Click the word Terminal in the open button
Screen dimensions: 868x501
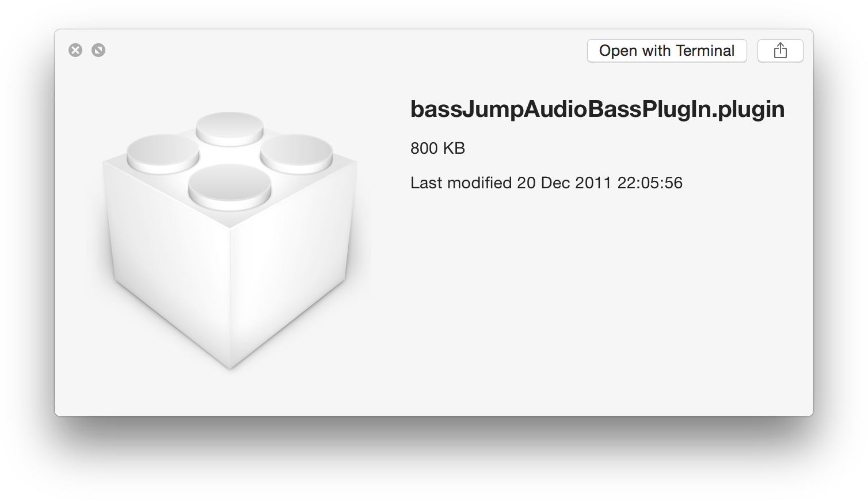[705, 51]
